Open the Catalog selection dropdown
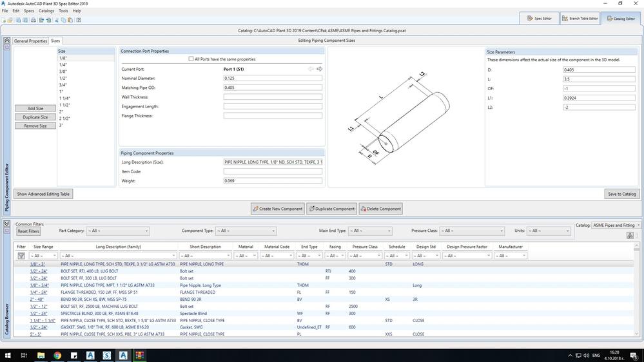 pos(616,225)
